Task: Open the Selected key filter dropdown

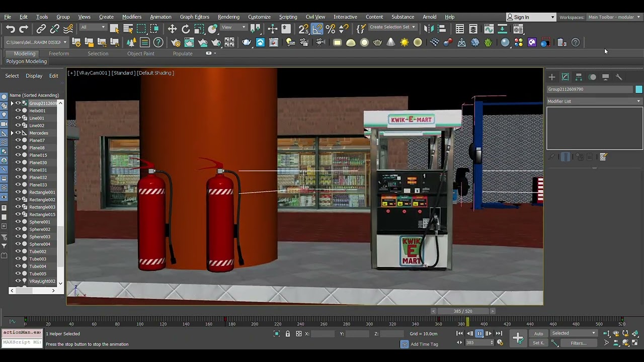Action: point(574,333)
